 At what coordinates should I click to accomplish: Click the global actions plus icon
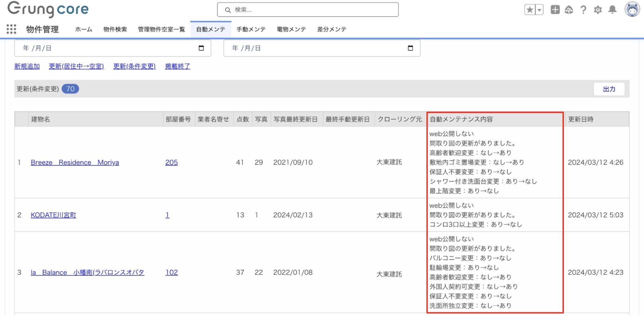tap(555, 10)
